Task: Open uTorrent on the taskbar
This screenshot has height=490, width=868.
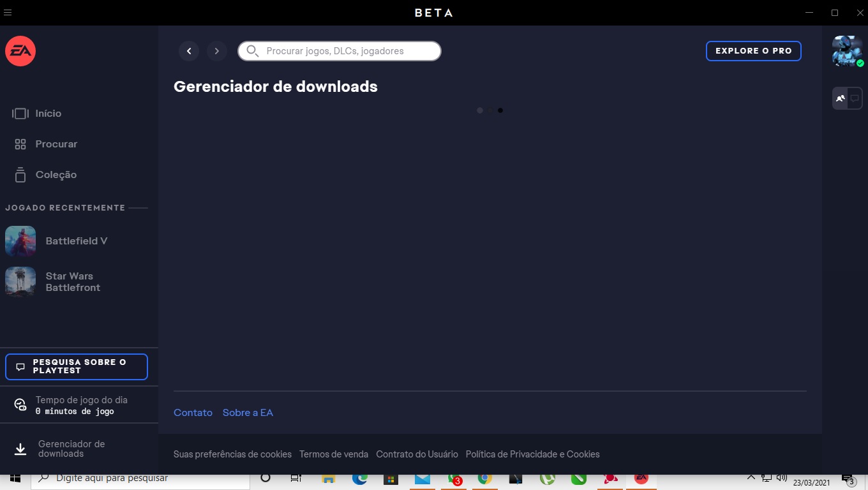Action: [x=548, y=479]
